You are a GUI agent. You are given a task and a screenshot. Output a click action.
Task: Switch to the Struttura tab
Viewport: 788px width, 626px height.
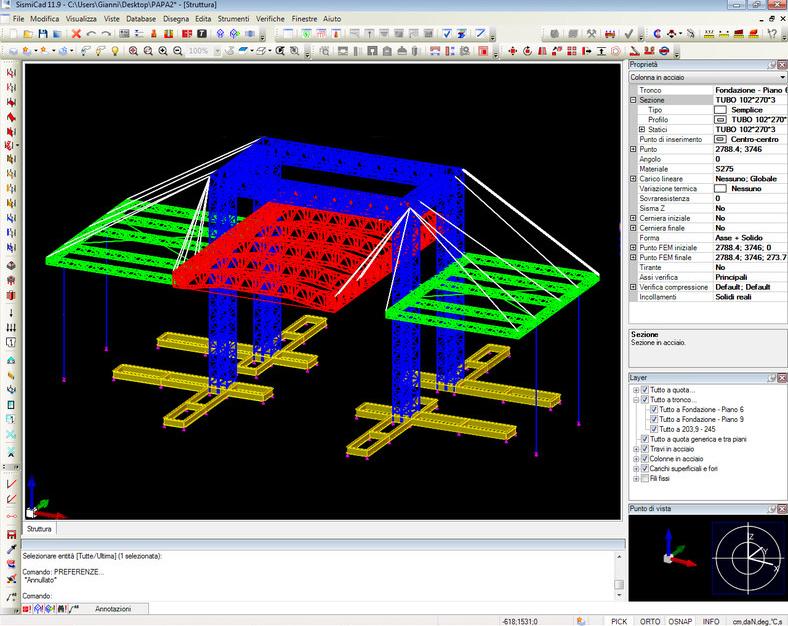point(40,529)
